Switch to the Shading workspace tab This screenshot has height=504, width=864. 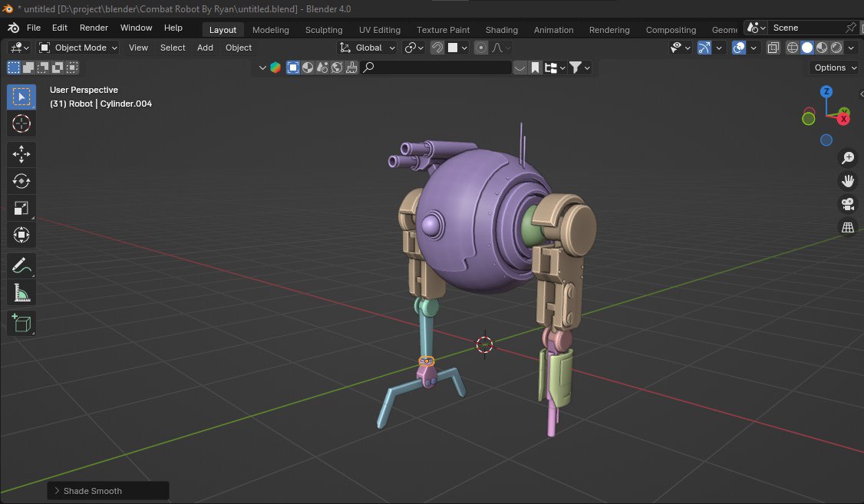501,30
